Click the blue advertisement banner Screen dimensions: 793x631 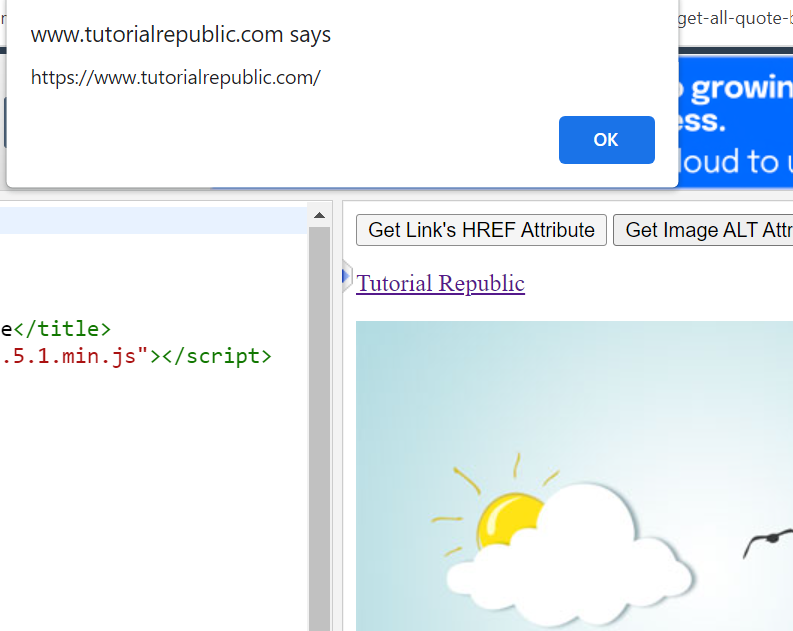735,120
